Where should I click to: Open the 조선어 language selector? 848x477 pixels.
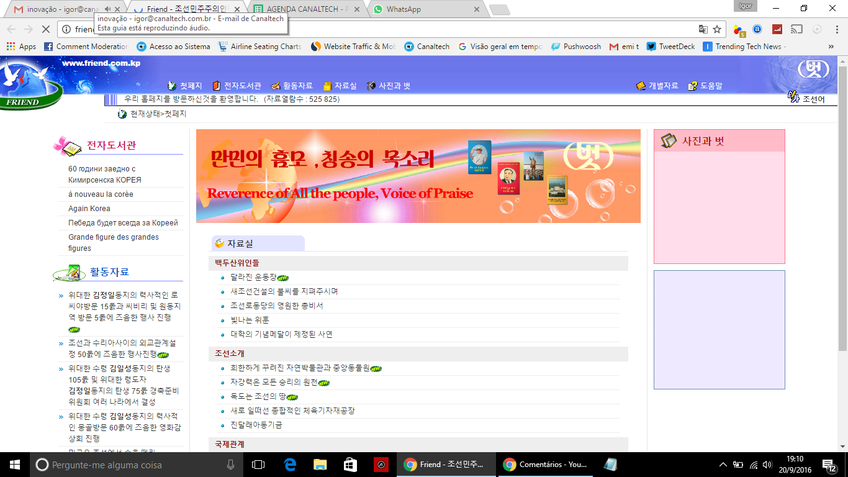tap(807, 98)
